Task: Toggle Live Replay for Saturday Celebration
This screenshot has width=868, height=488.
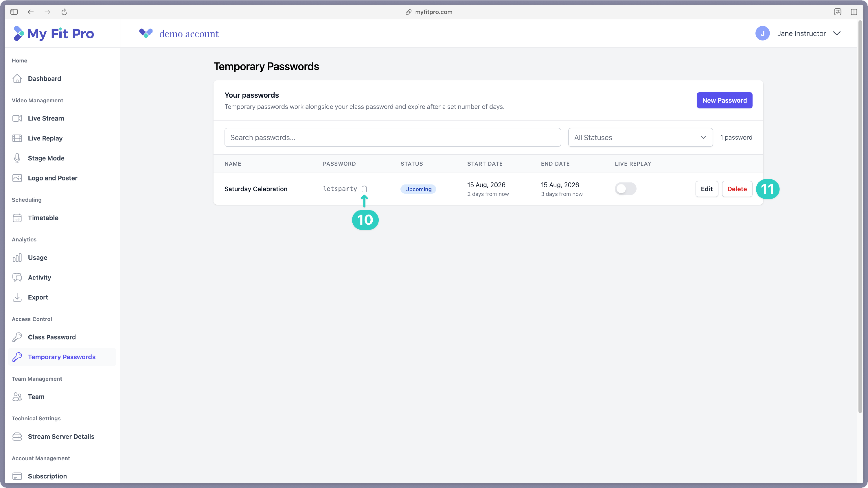Action: click(x=625, y=188)
